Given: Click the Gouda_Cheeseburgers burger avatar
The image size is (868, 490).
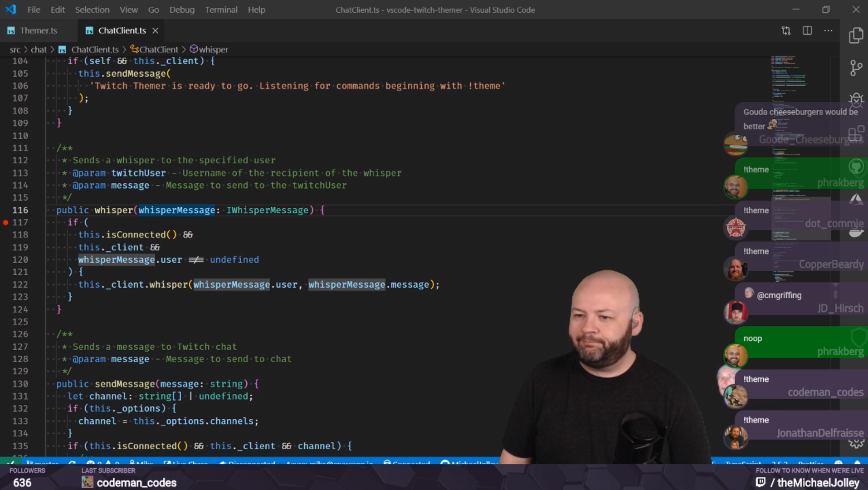Looking at the screenshot, I should click(735, 144).
